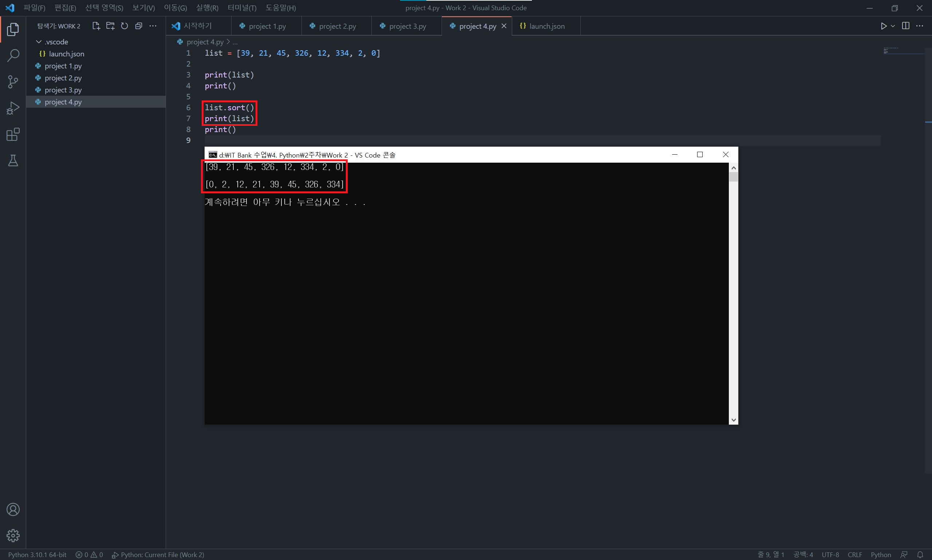The height and width of the screenshot is (560, 932).
Task: Open the 터미널(T) menu
Action: (x=242, y=8)
